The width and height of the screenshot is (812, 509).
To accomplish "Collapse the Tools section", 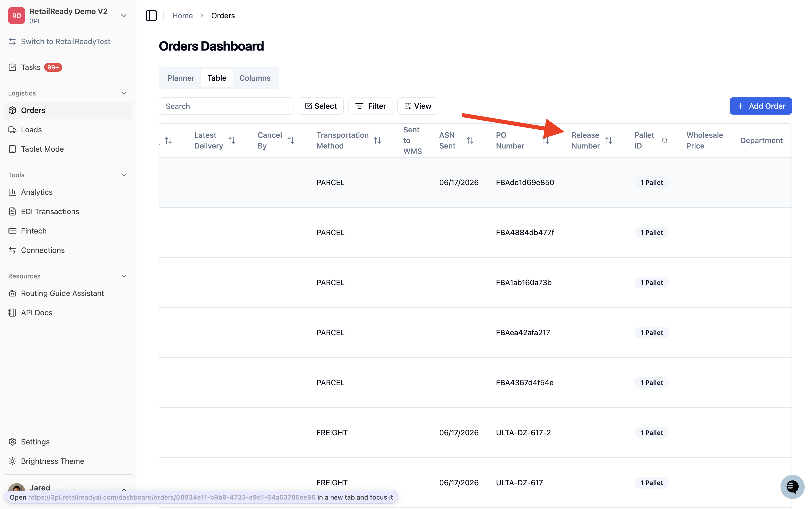I will click(x=124, y=175).
